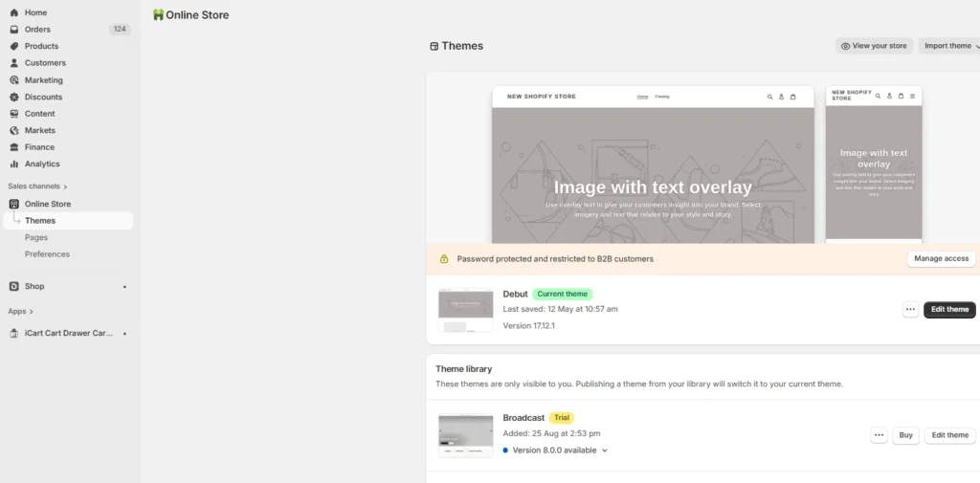Click the cart icon in desktop theme preview
This screenshot has width=980, height=483.
coord(793,97)
